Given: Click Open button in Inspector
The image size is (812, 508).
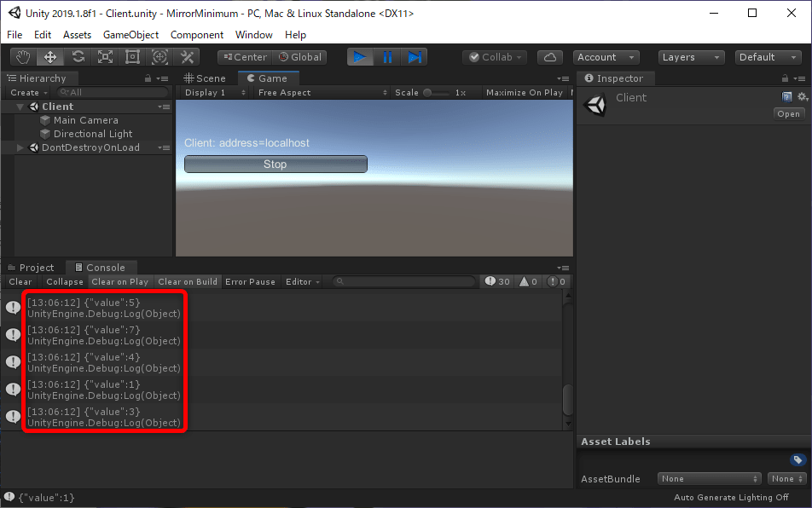Looking at the screenshot, I should coord(788,114).
